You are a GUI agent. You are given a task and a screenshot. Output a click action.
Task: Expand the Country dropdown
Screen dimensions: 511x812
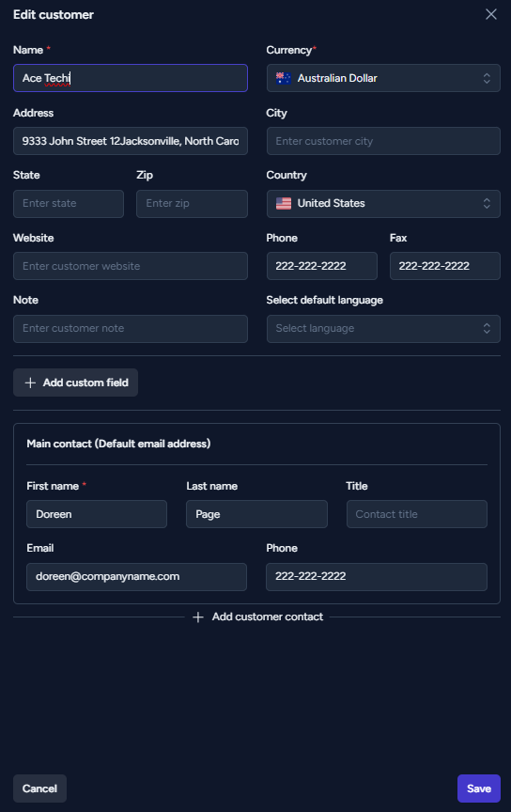[487, 204]
